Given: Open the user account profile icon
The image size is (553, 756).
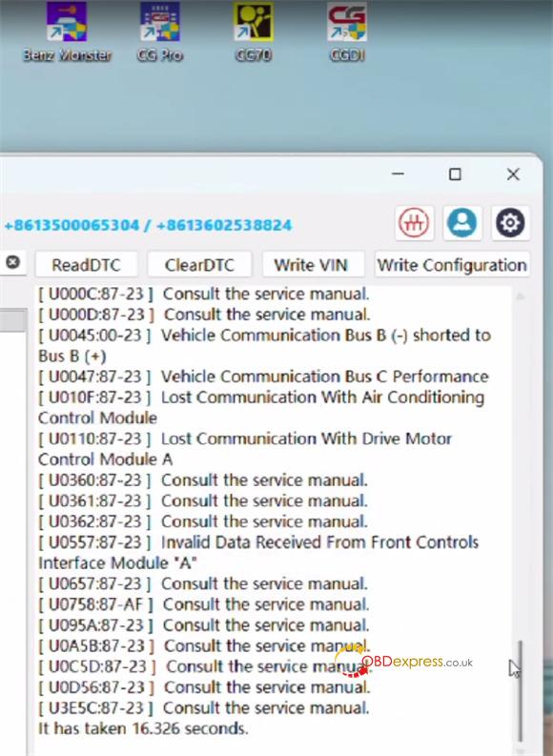Looking at the screenshot, I should (x=461, y=223).
